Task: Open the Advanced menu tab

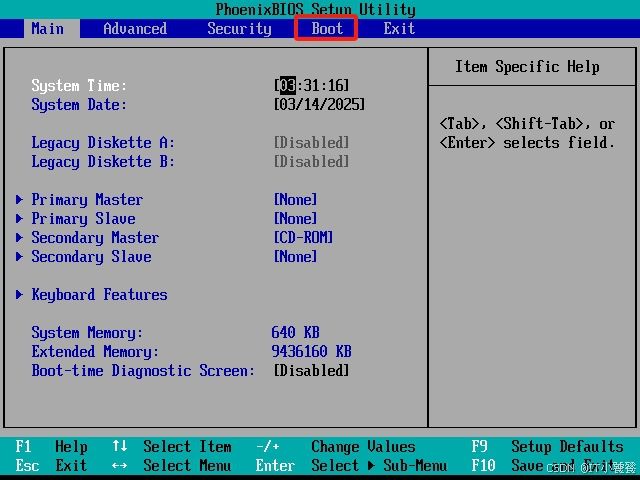Action: click(135, 29)
